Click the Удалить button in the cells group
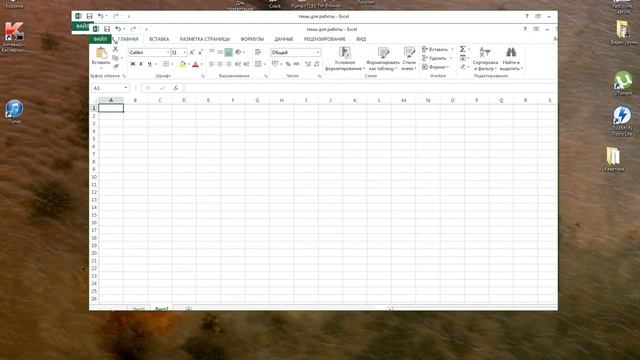The width and height of the screenshot is (640, 360). (437, 58)
